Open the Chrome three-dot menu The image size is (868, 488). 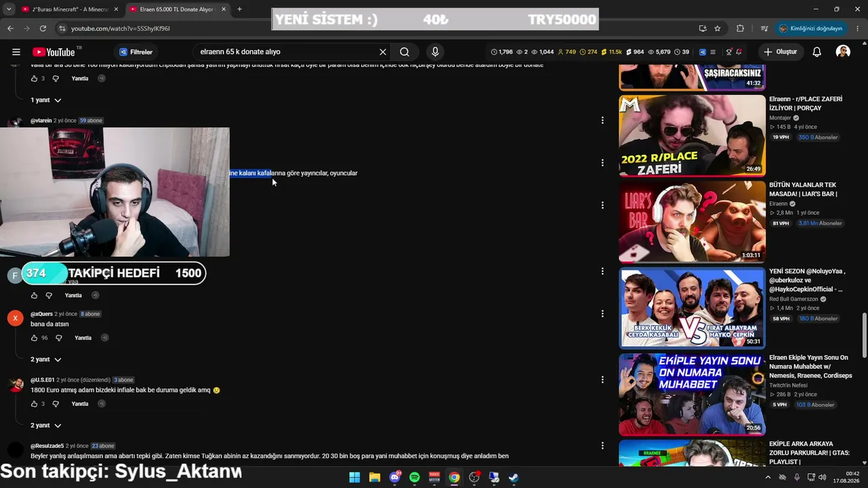pyautogui.click(x=858, y=28)
